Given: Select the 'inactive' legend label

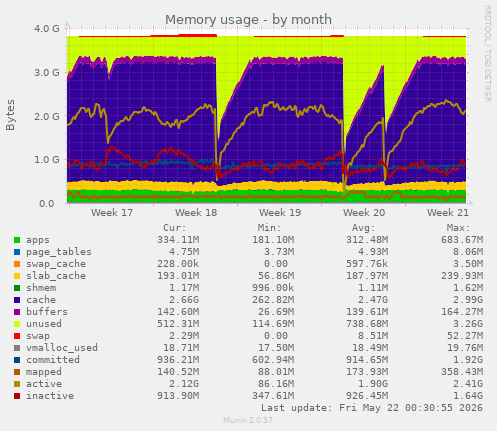Looking at the screenshot, I should tap(50, 396).
